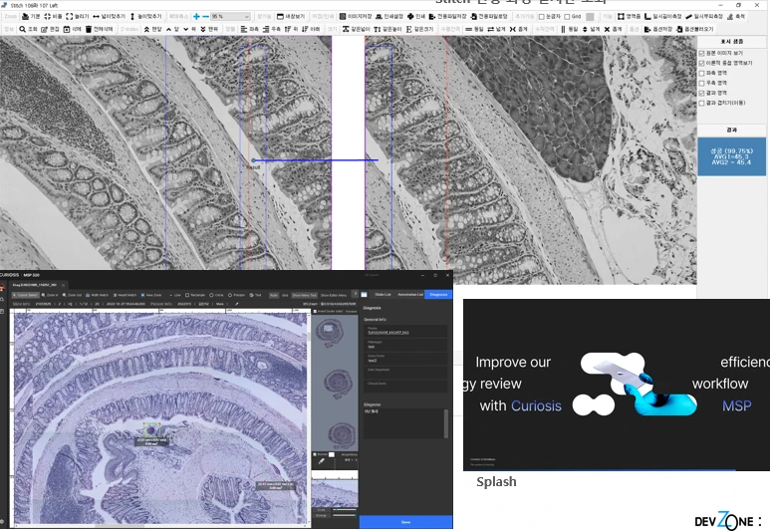
Task: Click Width Match in MSP 320 toolbar
Action: coord(97,295)
